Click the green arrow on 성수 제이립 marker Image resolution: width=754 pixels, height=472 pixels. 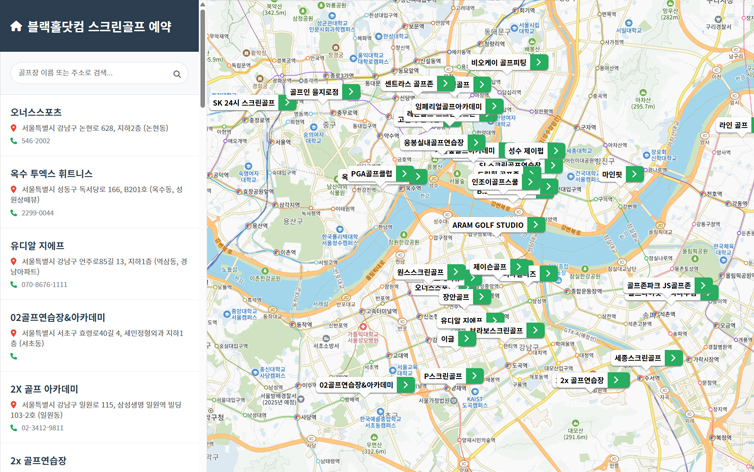click(556, 151)
